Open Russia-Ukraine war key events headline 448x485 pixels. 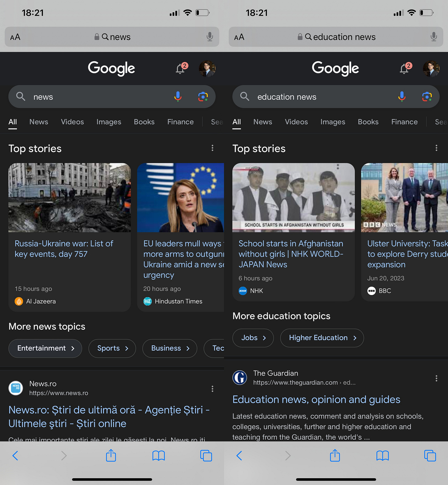[64, 249]
